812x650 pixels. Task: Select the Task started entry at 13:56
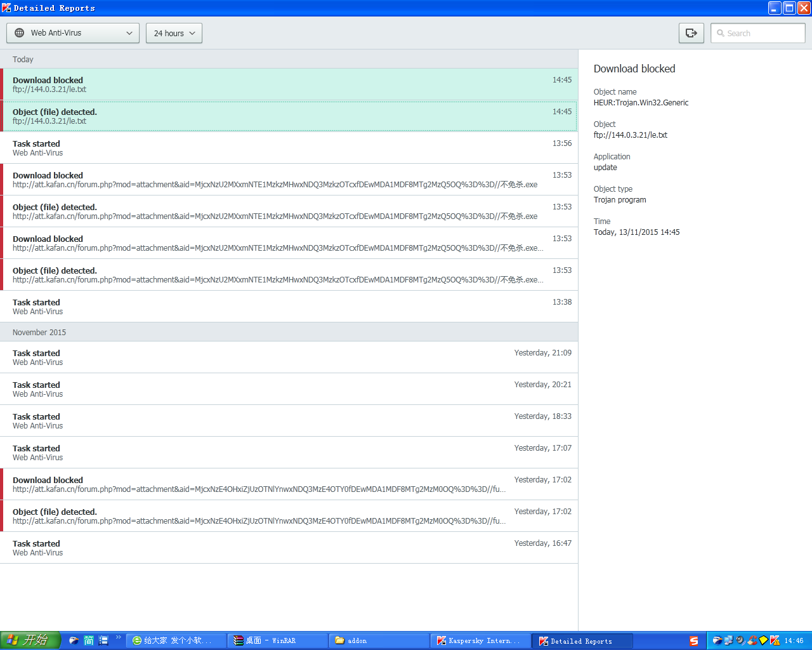(x=289, y=148)
